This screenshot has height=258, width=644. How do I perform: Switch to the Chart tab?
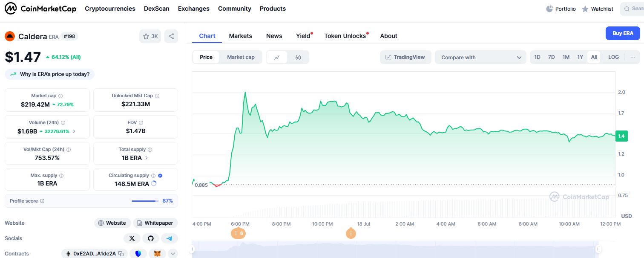[207, 36]
